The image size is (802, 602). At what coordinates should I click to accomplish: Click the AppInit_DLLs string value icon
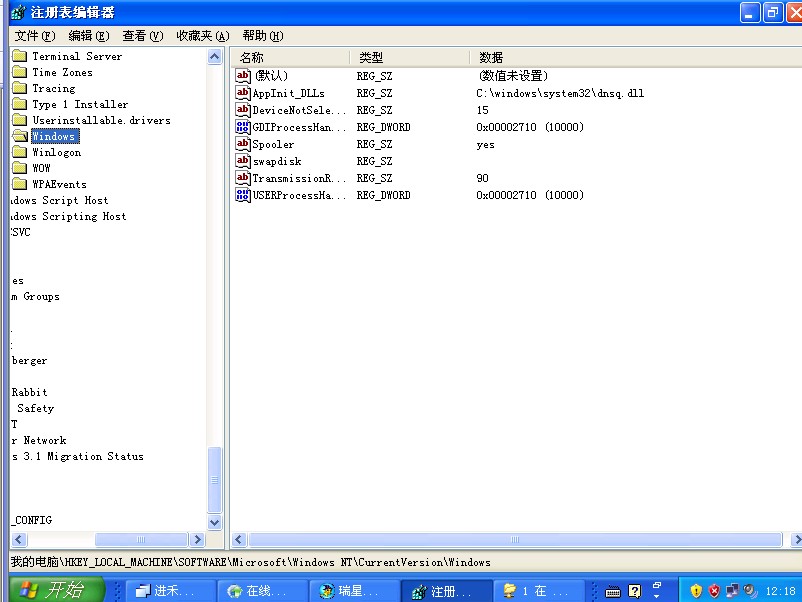[243, 93]
